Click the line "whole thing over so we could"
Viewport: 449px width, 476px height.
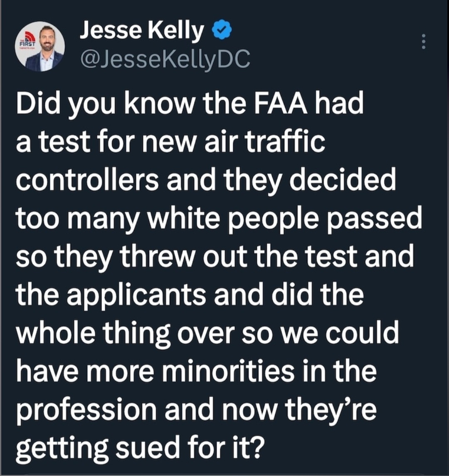click(207, 333)
